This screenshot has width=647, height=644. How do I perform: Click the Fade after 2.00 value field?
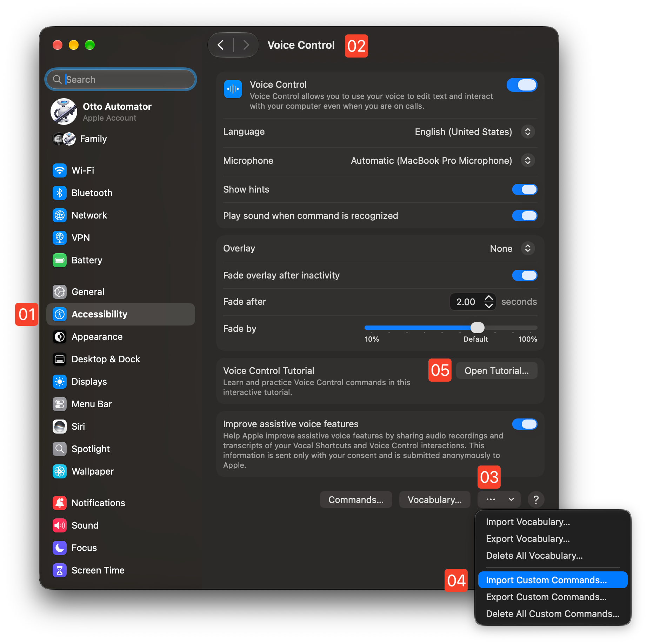pos(467,302)
